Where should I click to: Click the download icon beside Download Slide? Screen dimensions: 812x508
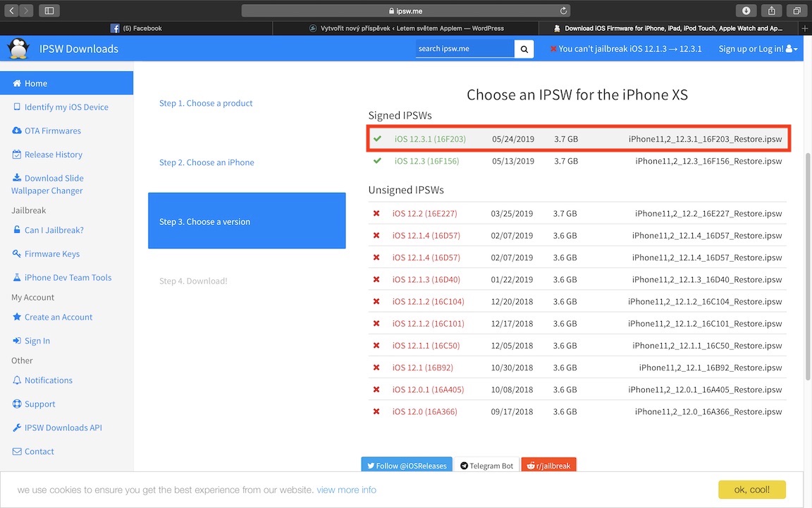click(x=17, y=178)
